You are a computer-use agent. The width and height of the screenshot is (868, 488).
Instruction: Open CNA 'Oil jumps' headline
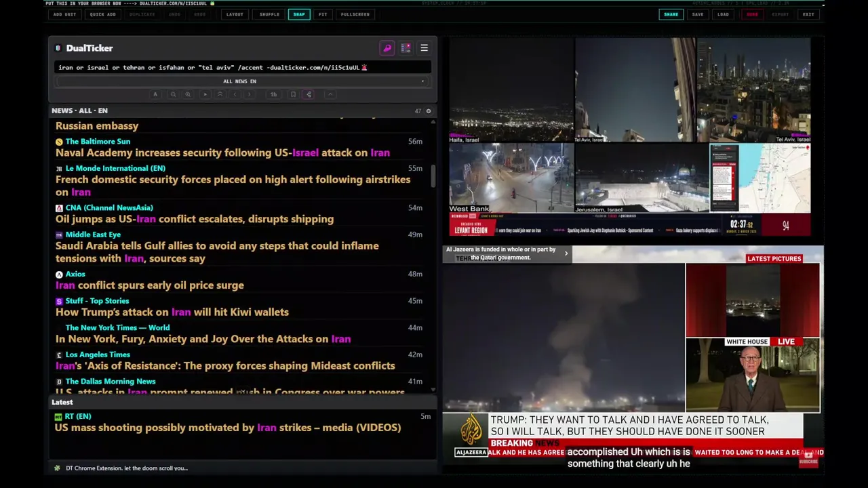click(x=195, y=219)
